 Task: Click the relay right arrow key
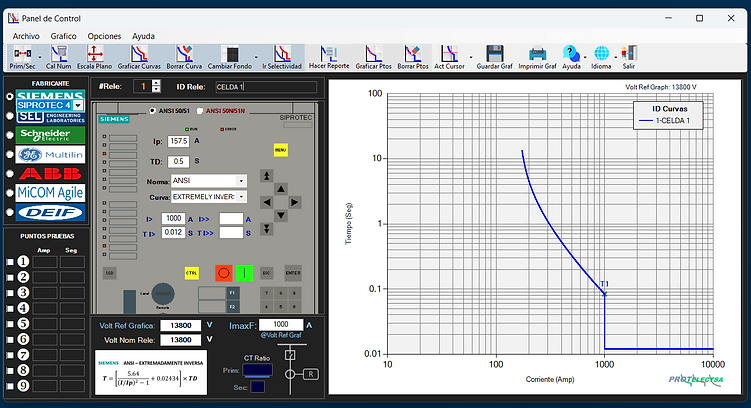tap(295, 203)
